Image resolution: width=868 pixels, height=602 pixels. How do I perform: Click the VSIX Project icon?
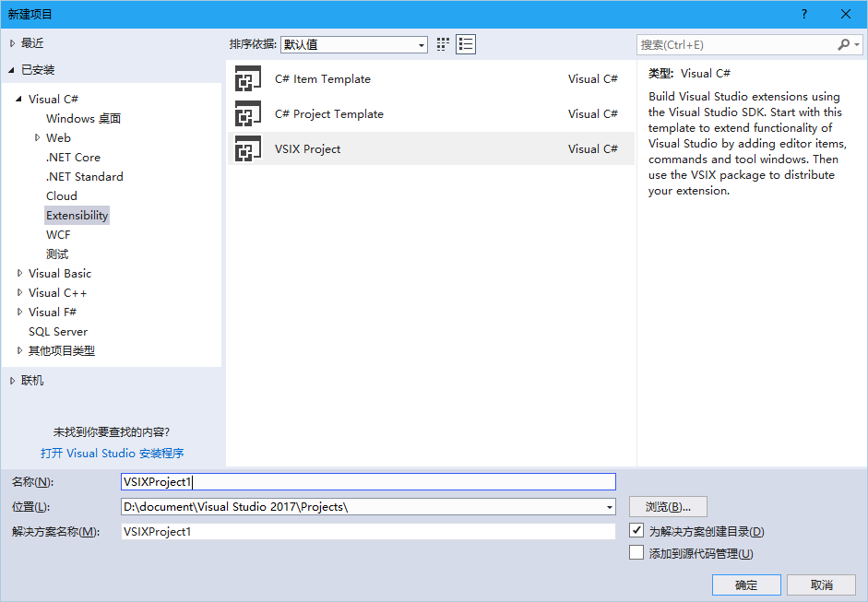[x=247, y=148]
